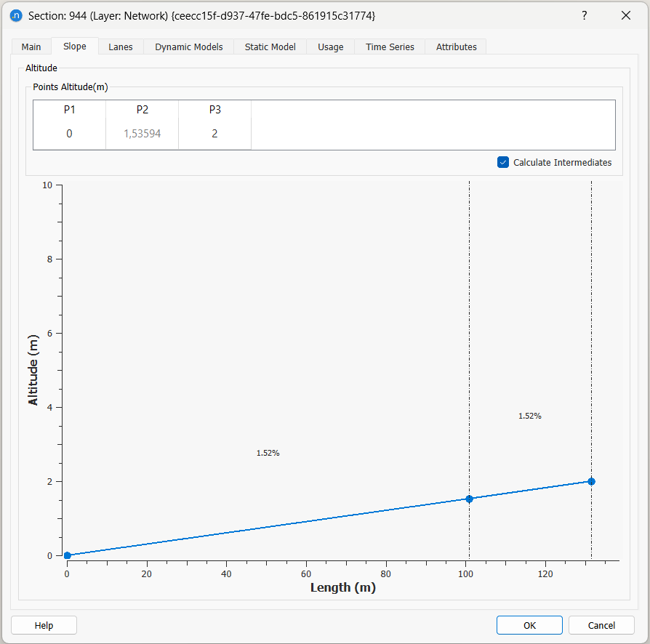Select the middle altitude point on the graph
The image size is (650, 644).
(x=469, y=499)
